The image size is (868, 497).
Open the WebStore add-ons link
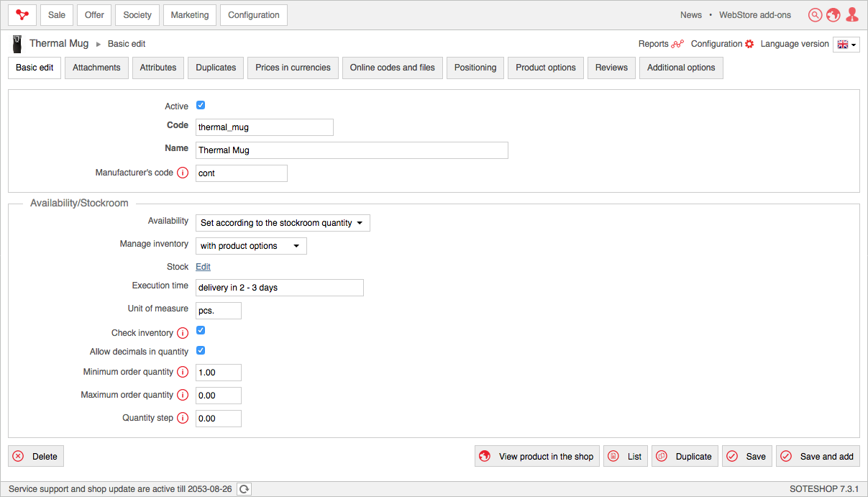(x=755, y=15)
